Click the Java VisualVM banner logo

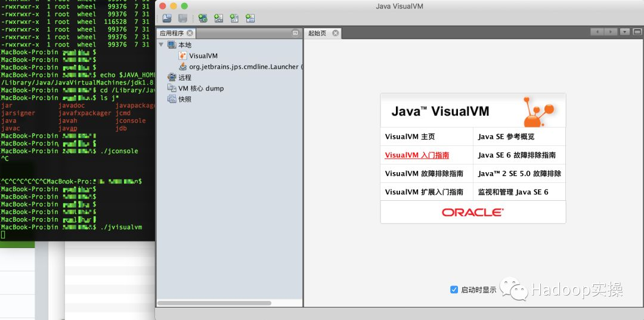point(473,111)
